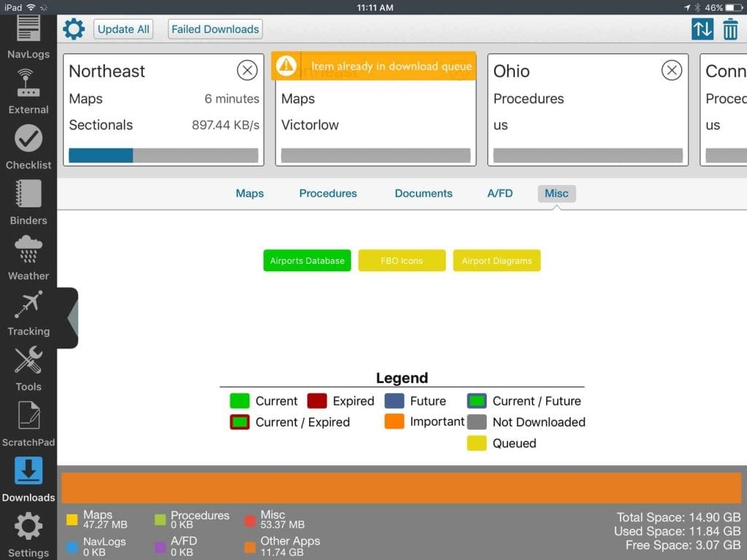Click the red Expired legend swatch
The height and width of the screenshot is (560, 747).
point(317,401)
